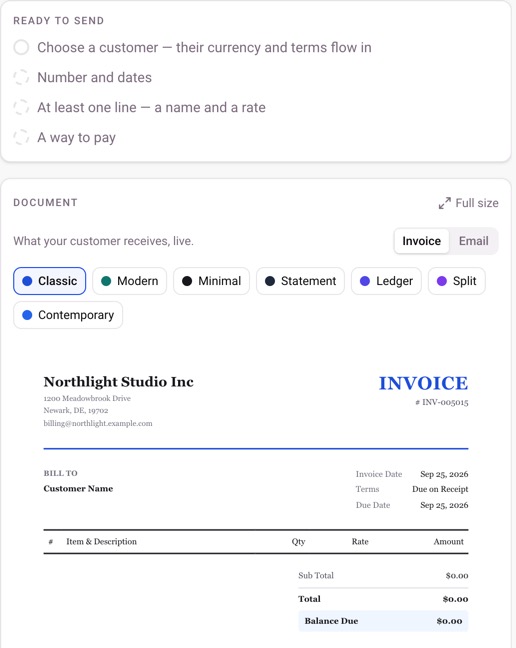The width and height of the screenshot is (516, 648).
Task: Click the 'Balance Due' row
Action: [x=383, y=621]
